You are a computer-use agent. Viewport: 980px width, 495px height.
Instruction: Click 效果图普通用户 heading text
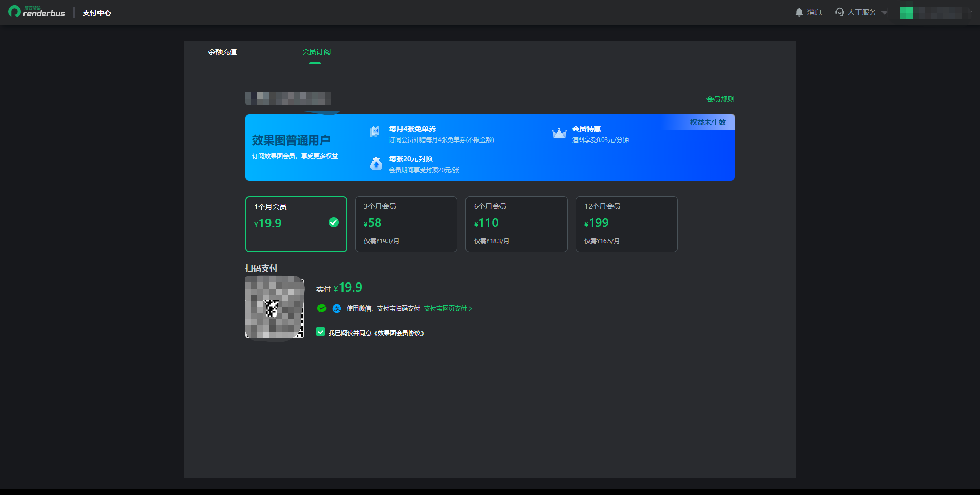pos(291,140)
